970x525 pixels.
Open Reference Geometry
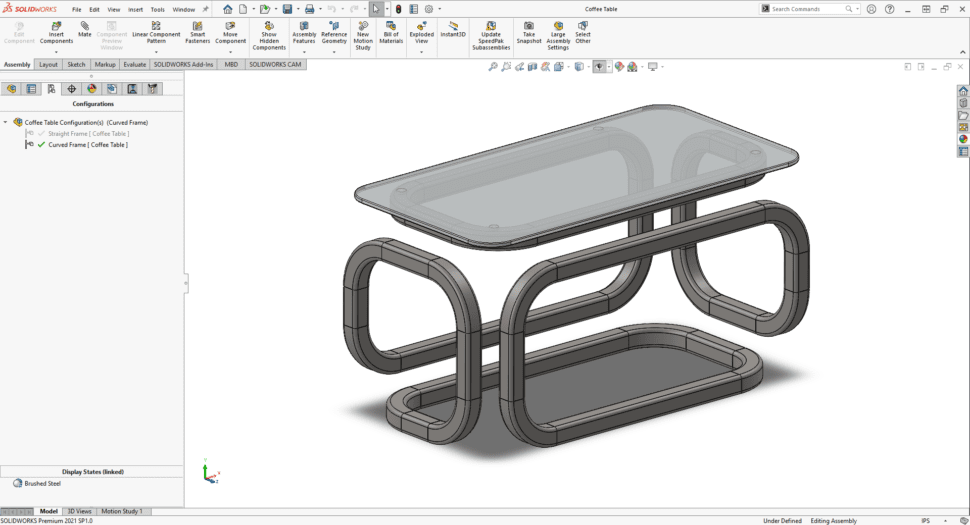tap(334, 32)
